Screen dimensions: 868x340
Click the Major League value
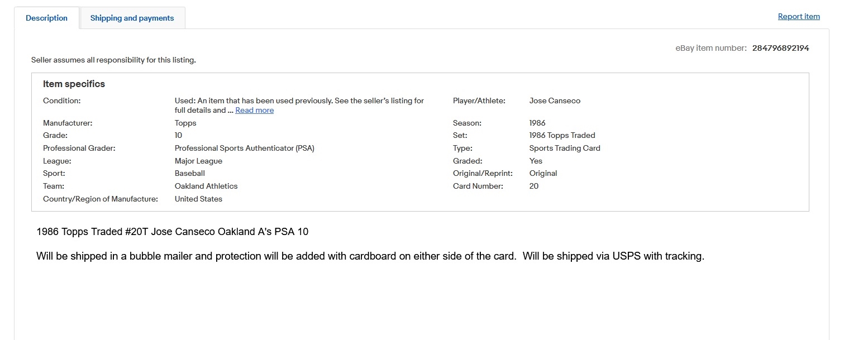pyautogui.click(x=198, y=161)
